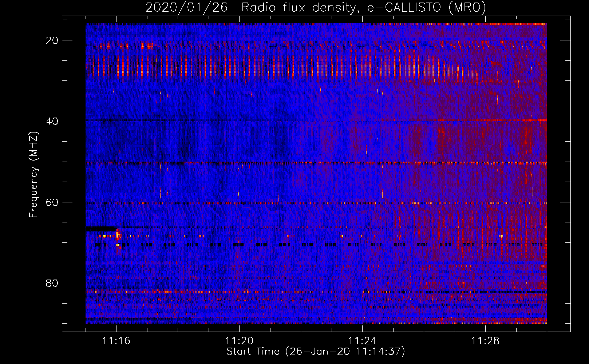This screenshot has height=364, width=589.
Task: Click the "Start Time (26-Jan-20 11:14:37)" axis label
Action: 316,352
